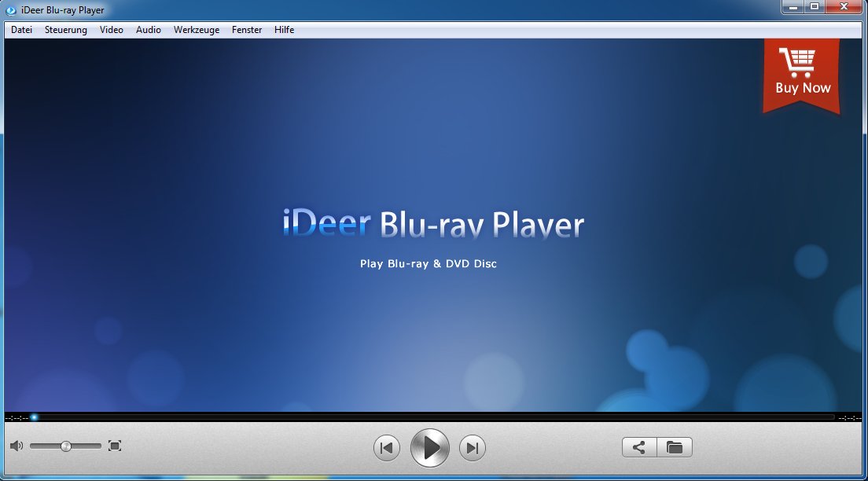Open the Video menu
The height and width of the screenshot is (481, 868).
[x=112, y=30]
